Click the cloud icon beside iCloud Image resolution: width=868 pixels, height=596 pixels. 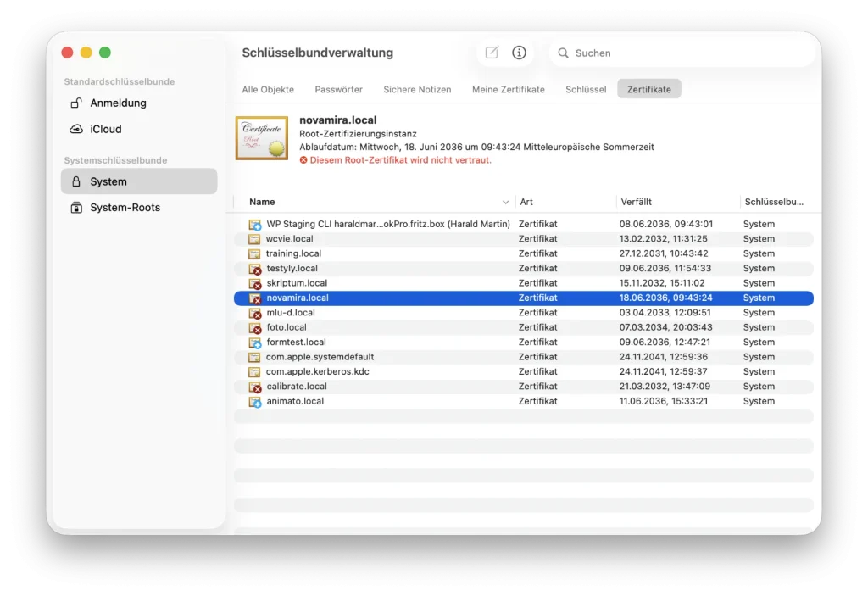(x=76, y=129)
